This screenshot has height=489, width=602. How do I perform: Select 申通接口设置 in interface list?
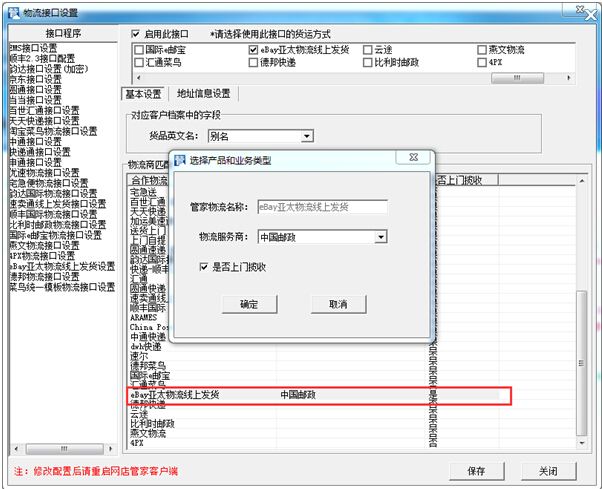pos(36,162)
